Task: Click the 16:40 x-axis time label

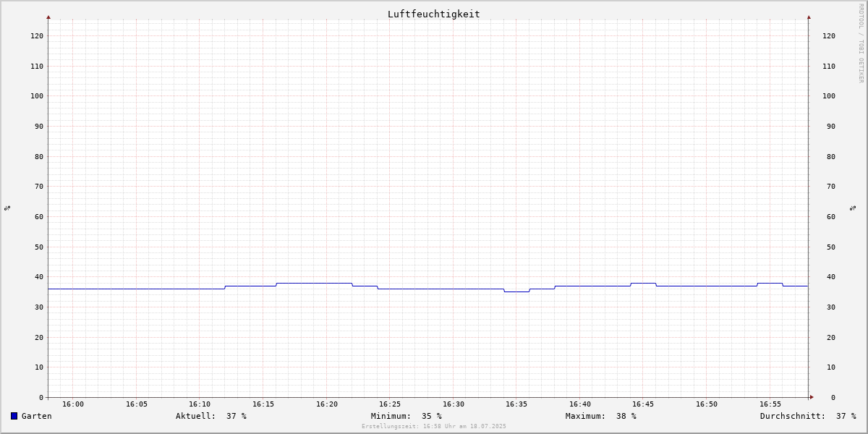Action: pos(580,404)
